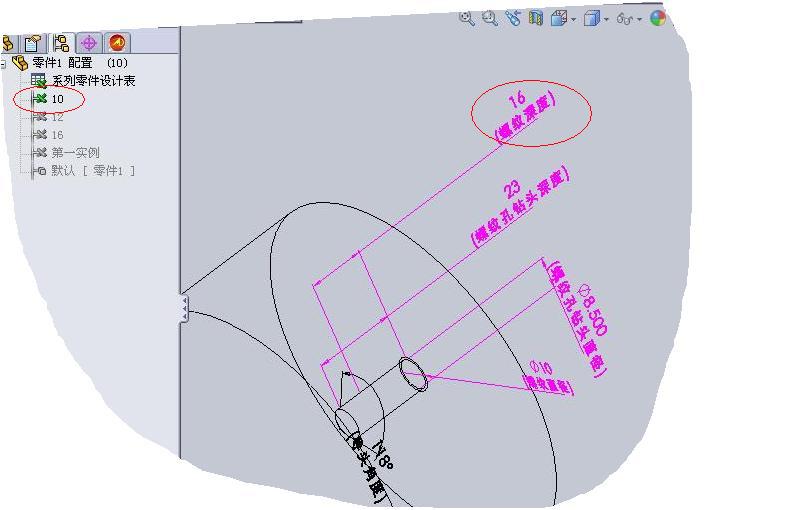The height and width of the screenshot is (510, 793).
Task: Open the Display Style dropdown arrow
Action: [x=606, y=20]
